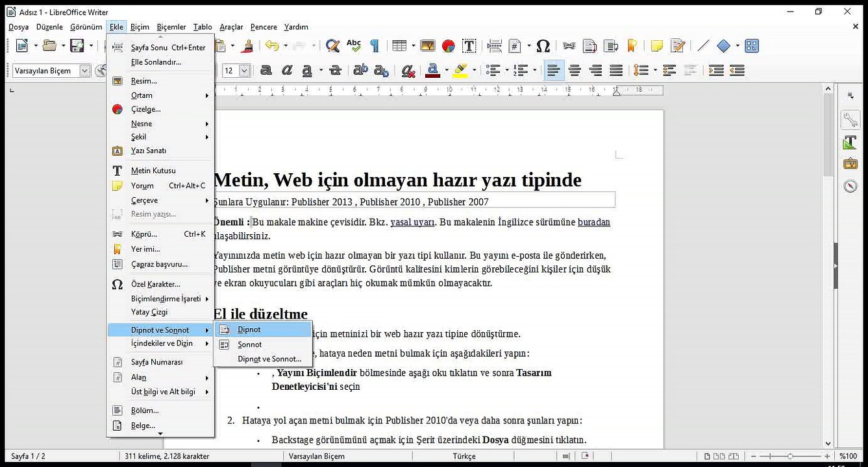
Task: Click the insert chart toolbar icon
Action: coord(449,46)
